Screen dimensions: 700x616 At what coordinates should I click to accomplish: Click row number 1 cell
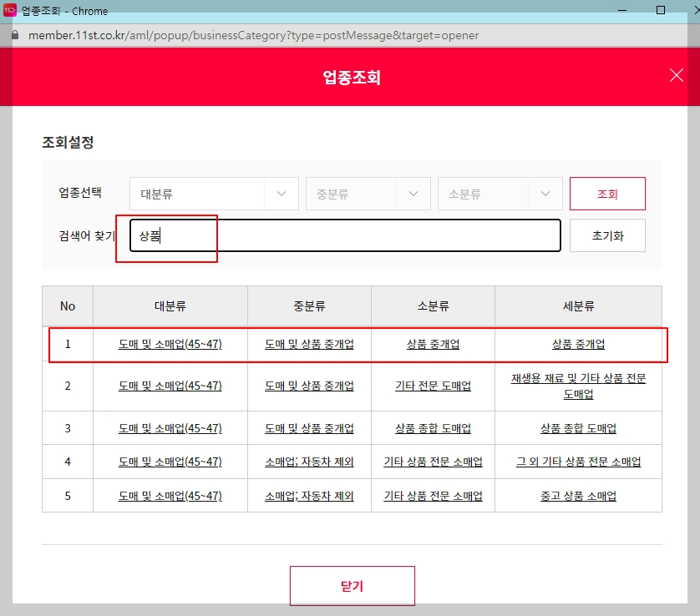[68, 344]
